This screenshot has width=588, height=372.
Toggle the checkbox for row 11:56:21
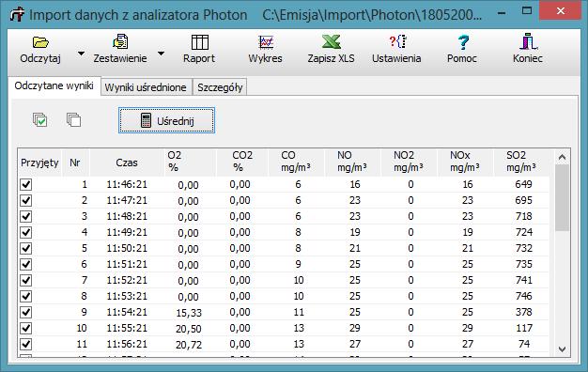[x=26, y=344]
